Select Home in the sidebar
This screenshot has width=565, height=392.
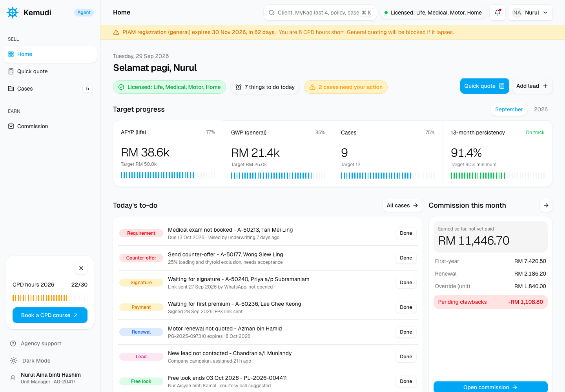pyautogui.click(x=50, y=54)
